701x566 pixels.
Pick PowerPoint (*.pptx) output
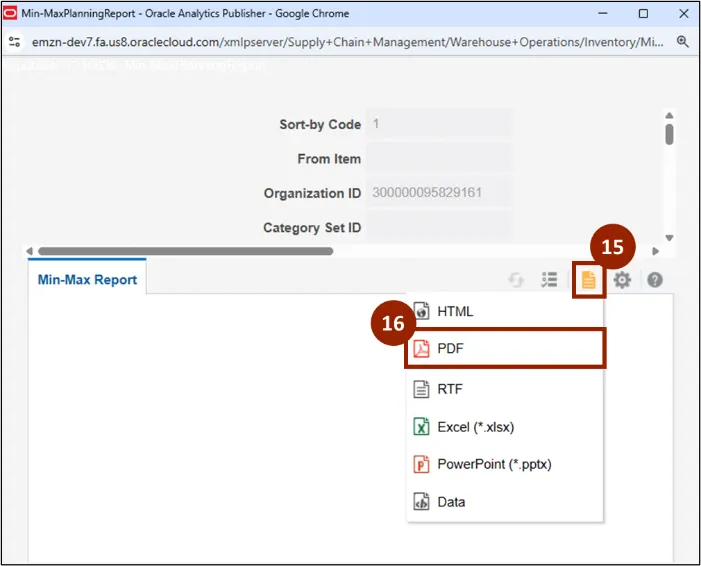click(x=494, y=464)
